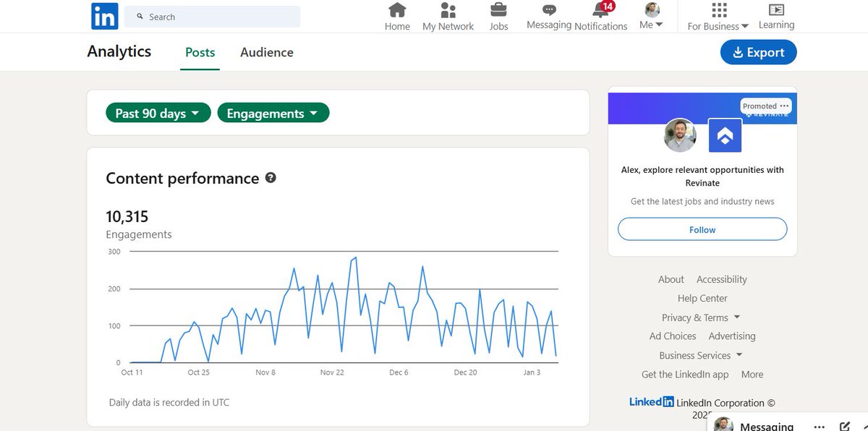Viewport: 868px width, 431px height.
Task: Open the Home feed icon
Action: (397, 10)
